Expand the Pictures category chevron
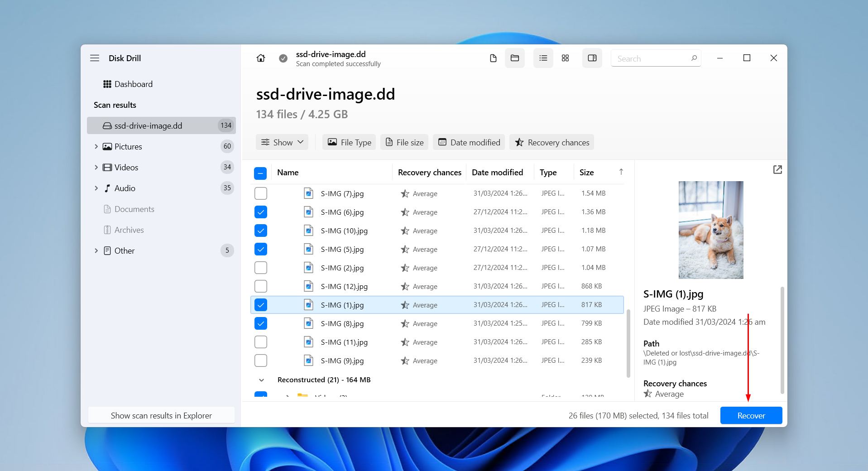The width and height of the screenshot is (868, 471). (96, 147)
